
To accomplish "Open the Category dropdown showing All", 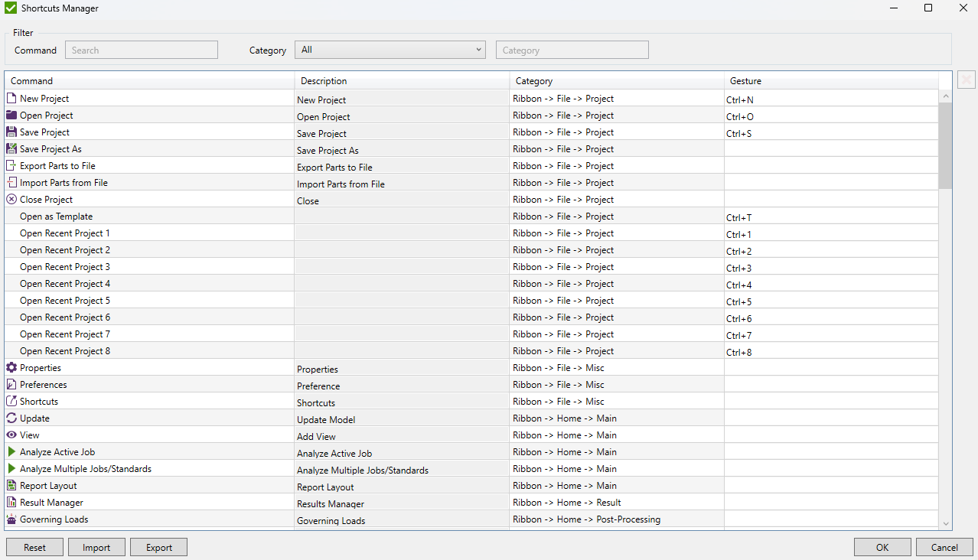I will [x=390, y=50].
